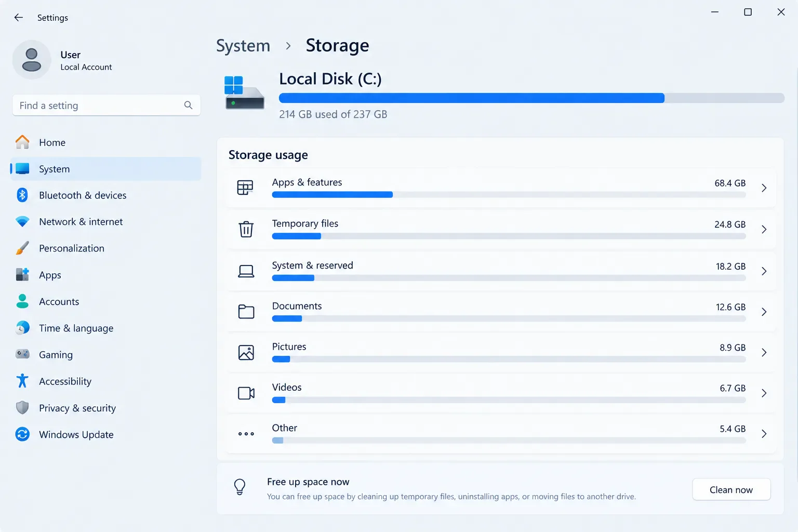Viewport: 798px width, 532px height.
Task: Click the 214 GB used of 237 GB text
Action: (333, 114)
